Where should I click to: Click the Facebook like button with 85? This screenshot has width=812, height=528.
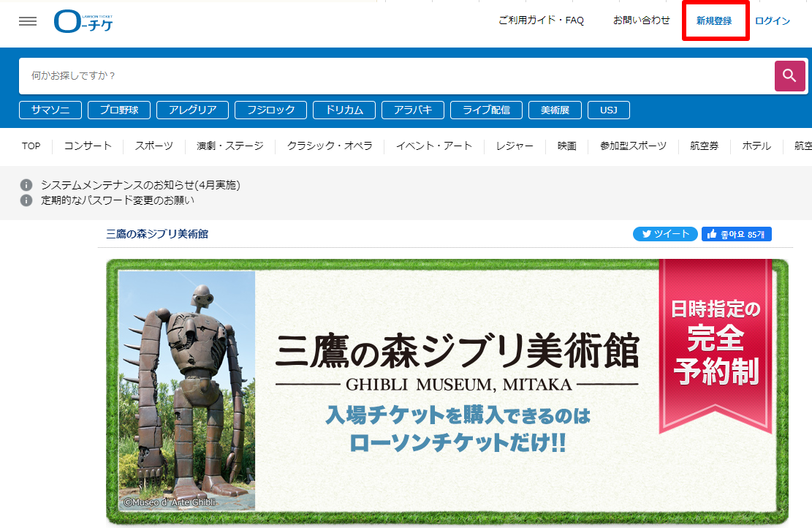(737, 234)
